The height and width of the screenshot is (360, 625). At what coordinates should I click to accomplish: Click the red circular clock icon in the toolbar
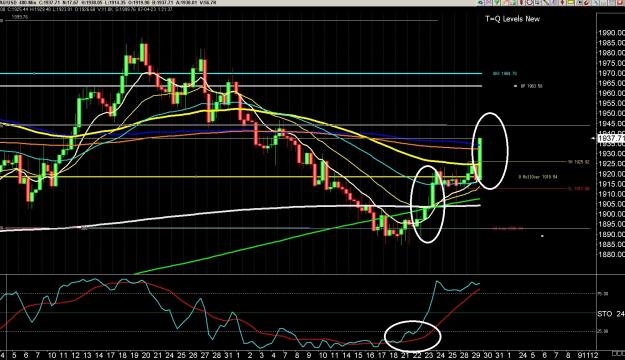pos(529,2)
